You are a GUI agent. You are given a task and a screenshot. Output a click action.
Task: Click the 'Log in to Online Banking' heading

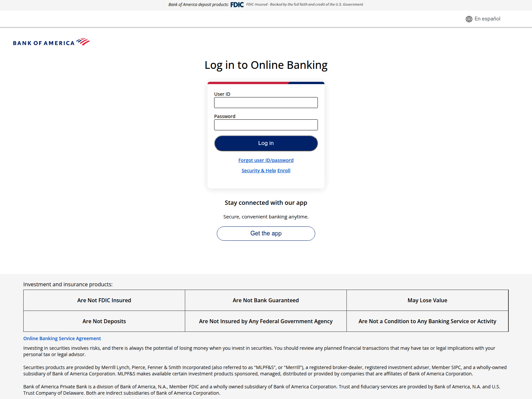click(266, 65)
